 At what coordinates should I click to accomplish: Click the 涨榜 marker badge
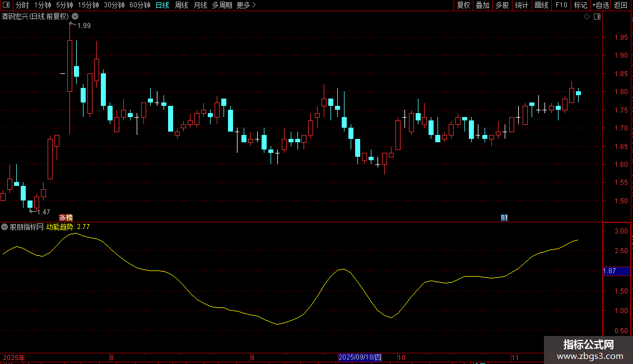66,218
